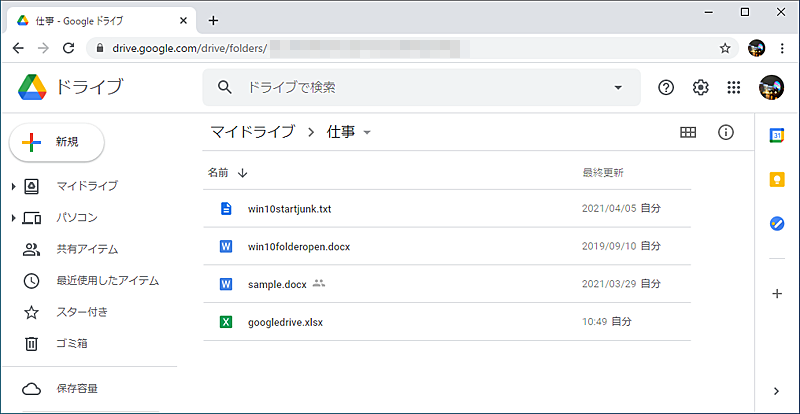The image size is (800, 414).
Task: Show folder details with the info icon
Action: pos(726,132)
